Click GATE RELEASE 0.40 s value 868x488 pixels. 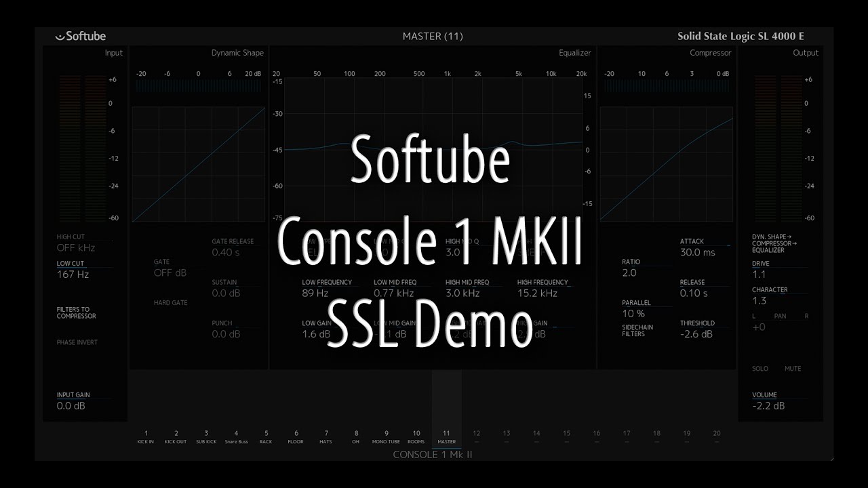(226, 252)
